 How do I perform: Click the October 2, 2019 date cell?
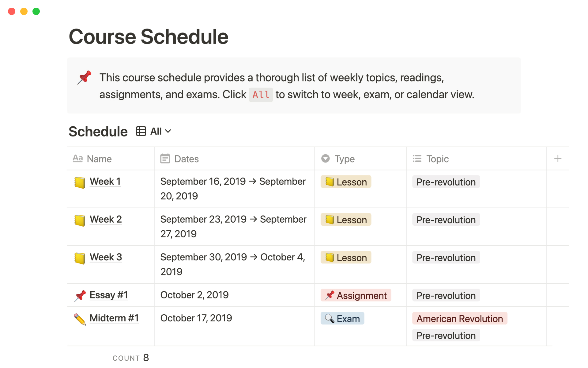pyautogui.click(x=194, y=295)
